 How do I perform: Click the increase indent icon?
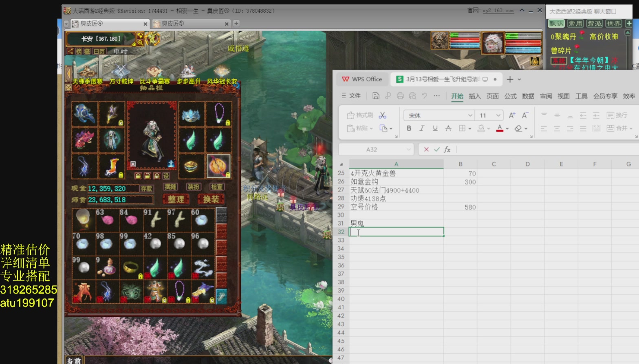point(596,116)
